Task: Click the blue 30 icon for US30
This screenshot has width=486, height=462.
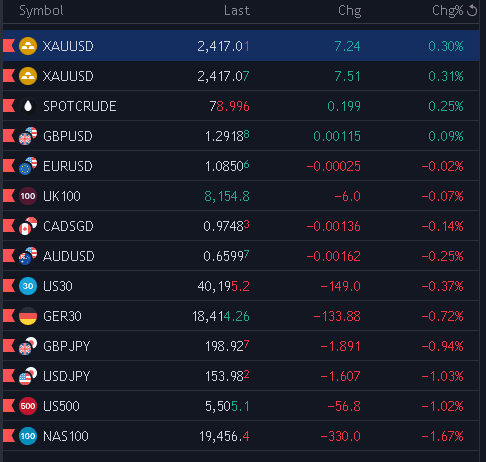Action: pos(28,286)
